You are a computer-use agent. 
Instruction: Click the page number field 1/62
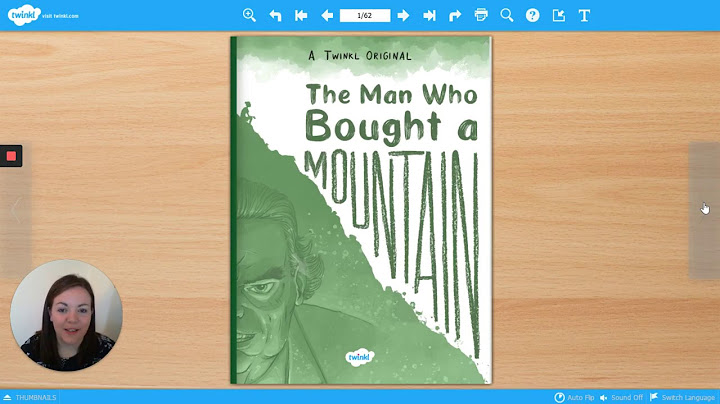365,16
